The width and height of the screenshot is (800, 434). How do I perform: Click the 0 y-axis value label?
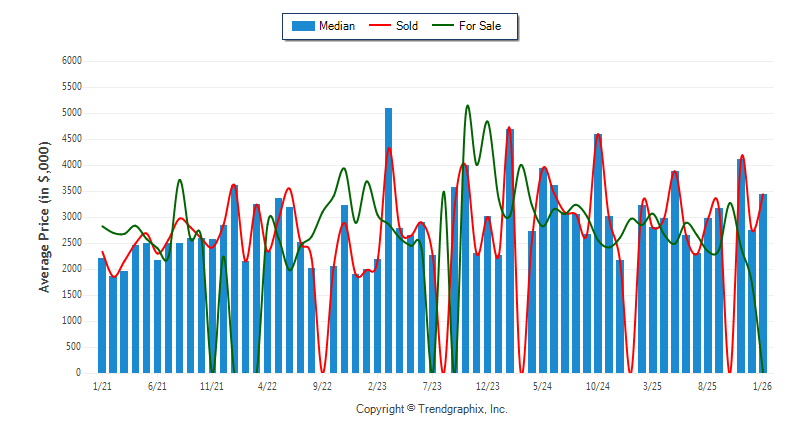[78, 373]
